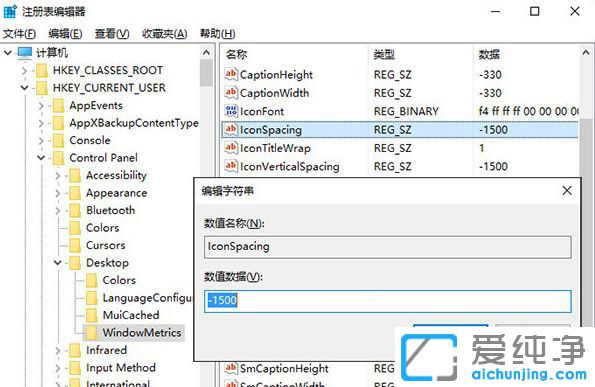Click the Cursors folder icon
This screenshot has width=595, height=387.
(x=75, y=246)
